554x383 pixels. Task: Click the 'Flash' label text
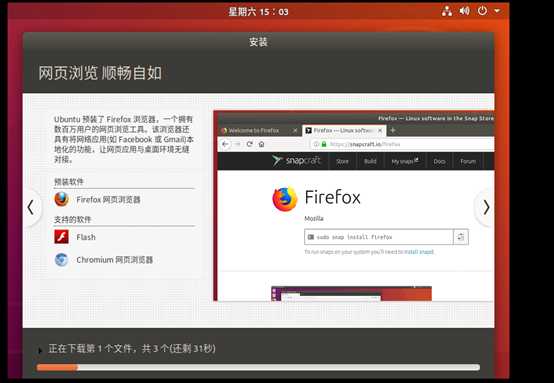point(86,237)
